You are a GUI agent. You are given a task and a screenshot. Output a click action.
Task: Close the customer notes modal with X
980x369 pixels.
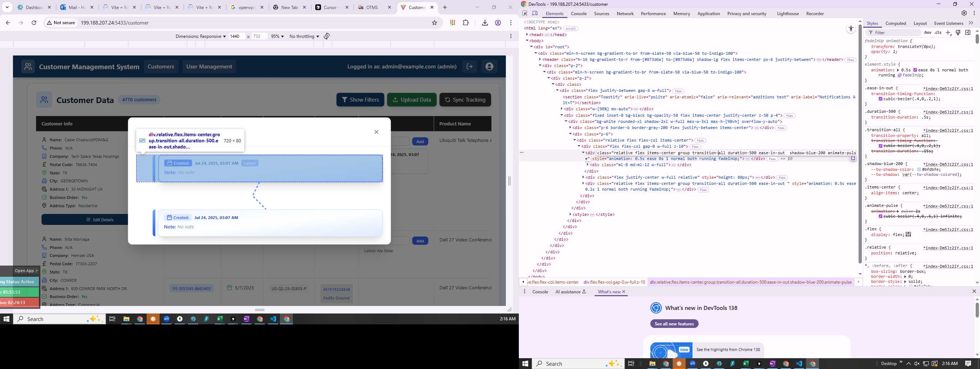pos(376,132)
